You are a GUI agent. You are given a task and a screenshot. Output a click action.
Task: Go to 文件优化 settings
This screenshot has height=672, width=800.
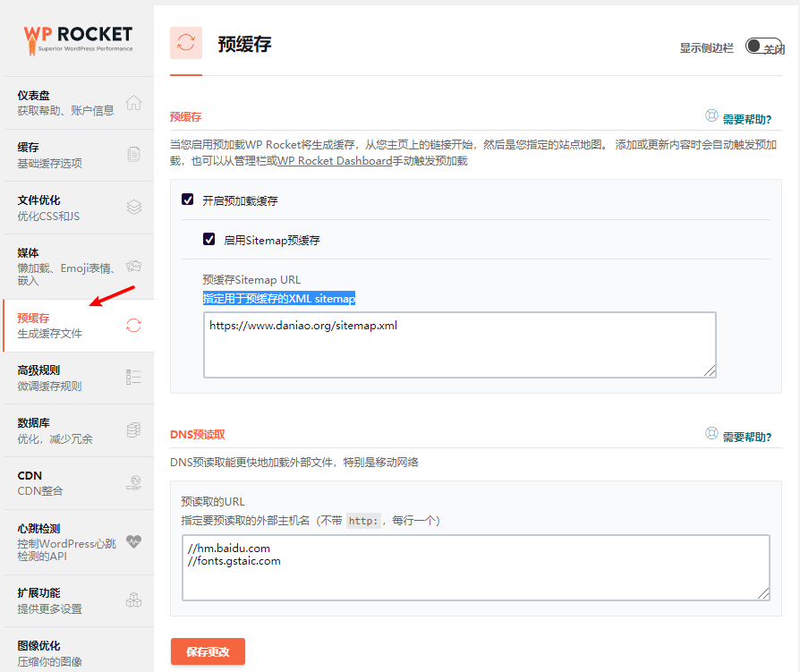pyautogui.click(x=79, y=208)
